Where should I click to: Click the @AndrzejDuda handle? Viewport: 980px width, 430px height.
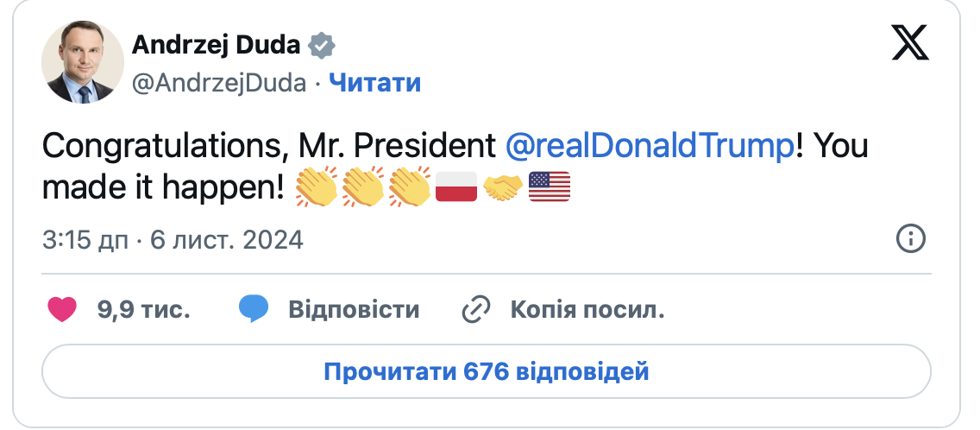(219, 83)
